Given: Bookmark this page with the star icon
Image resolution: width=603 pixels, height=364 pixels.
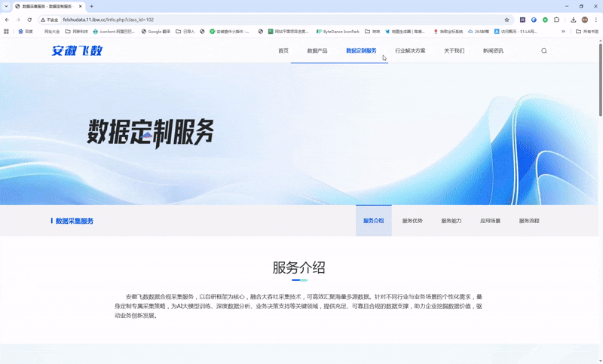Looking at the screenshot, I should point(507,20).
